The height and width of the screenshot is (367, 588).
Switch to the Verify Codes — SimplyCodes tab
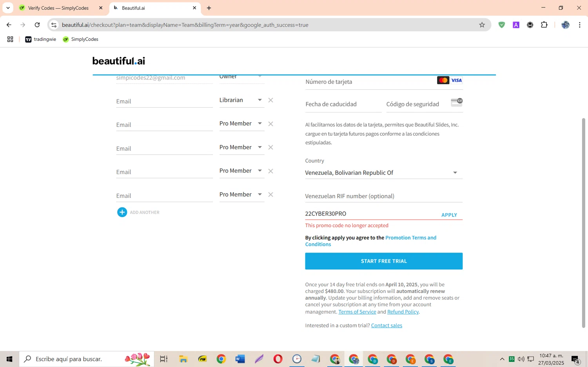[x=58, y=8]
